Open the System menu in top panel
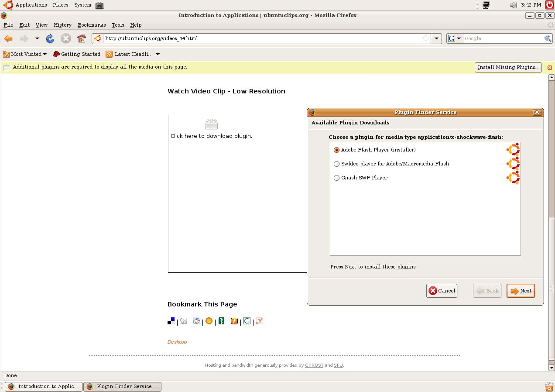The height and width of the screenshot is (392, 555). (82, 5)
